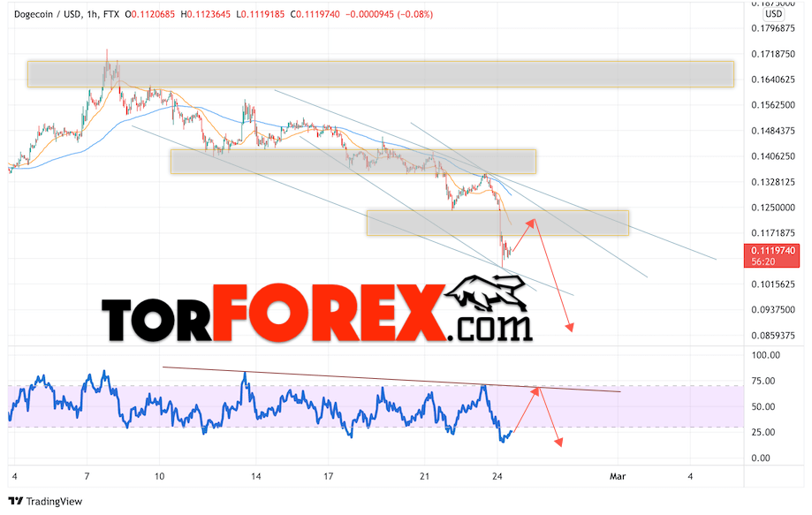Viewport: 812px width, 515px height.
Task: Click the lower grey zone near 0.1250000
Action: click(x=497, y=223)
